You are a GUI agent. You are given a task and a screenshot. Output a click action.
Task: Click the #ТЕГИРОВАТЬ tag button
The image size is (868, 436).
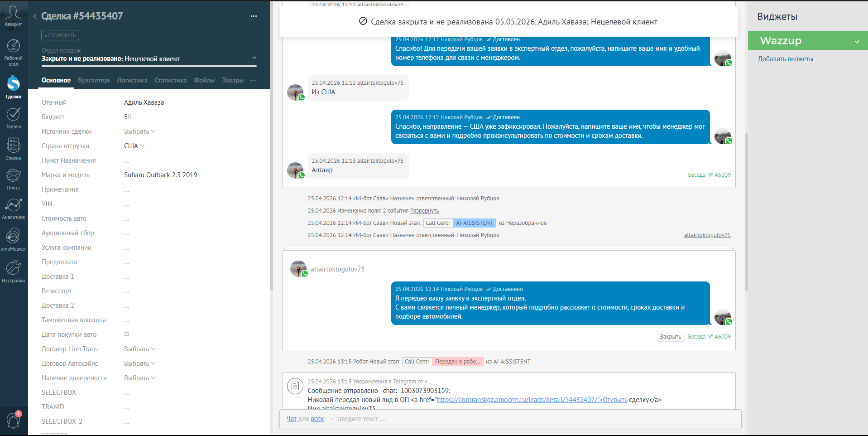[x=60, y=35]
